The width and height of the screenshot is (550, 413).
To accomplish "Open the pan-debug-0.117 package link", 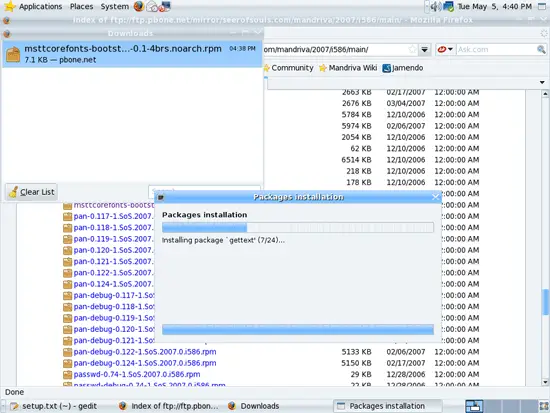I will point(114,295).
